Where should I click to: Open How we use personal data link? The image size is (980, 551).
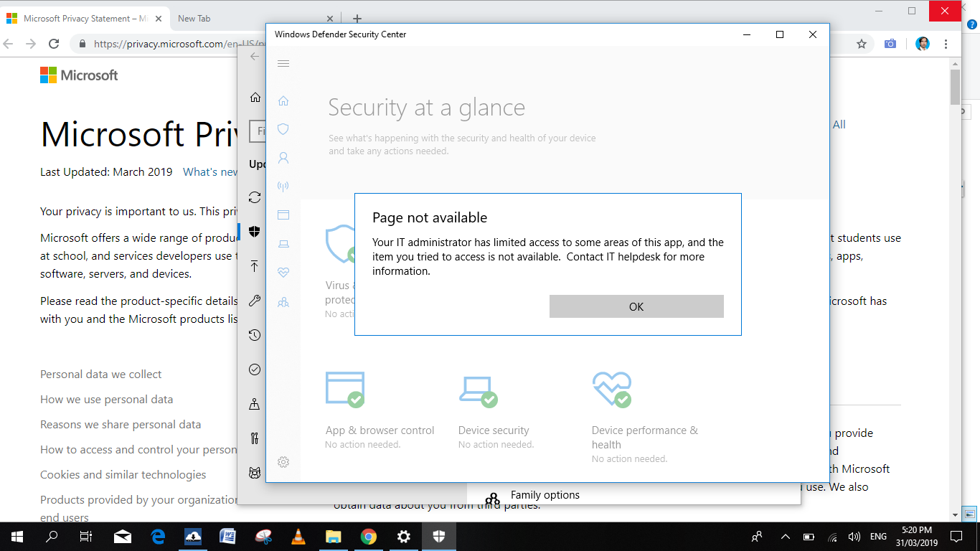pyautogui.click(x=107, y=400)
